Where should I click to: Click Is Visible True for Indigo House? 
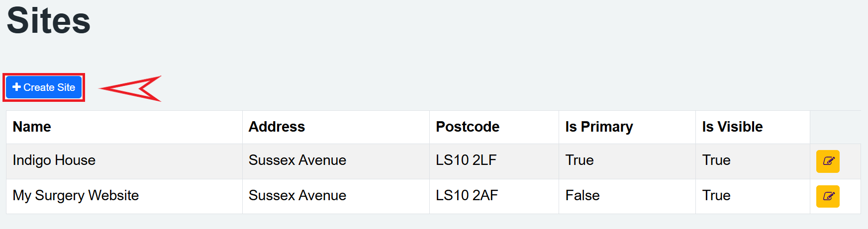(x=716, y=160)
